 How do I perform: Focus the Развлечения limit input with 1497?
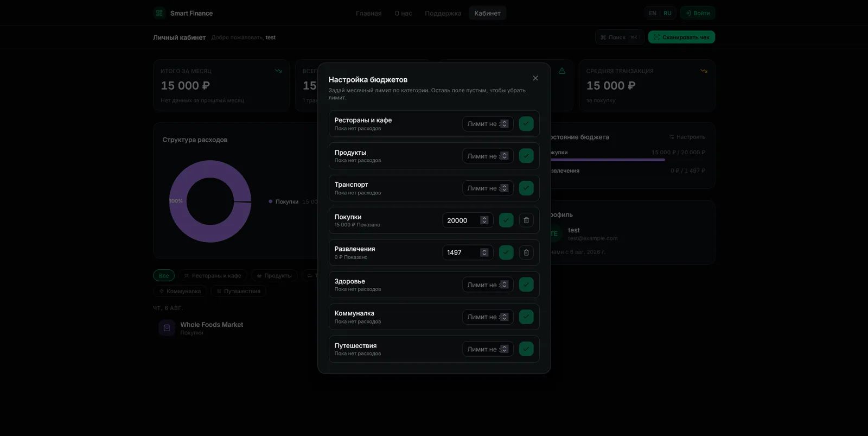coord(468,252)
